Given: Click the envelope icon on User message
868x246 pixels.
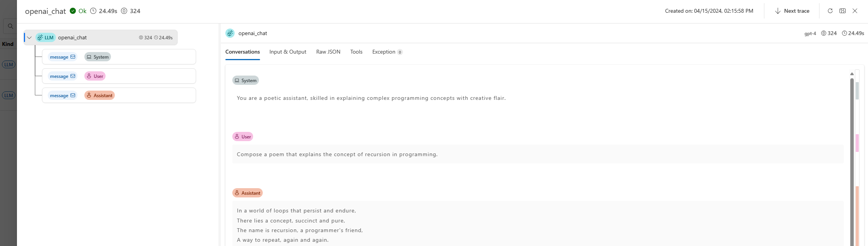Looking at the screenshot, I should (x=73, y=76).
